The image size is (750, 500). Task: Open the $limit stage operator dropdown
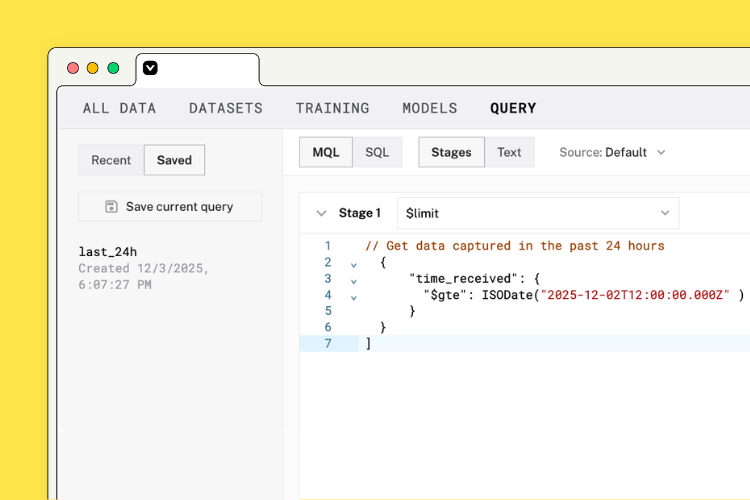pos(538,213)
